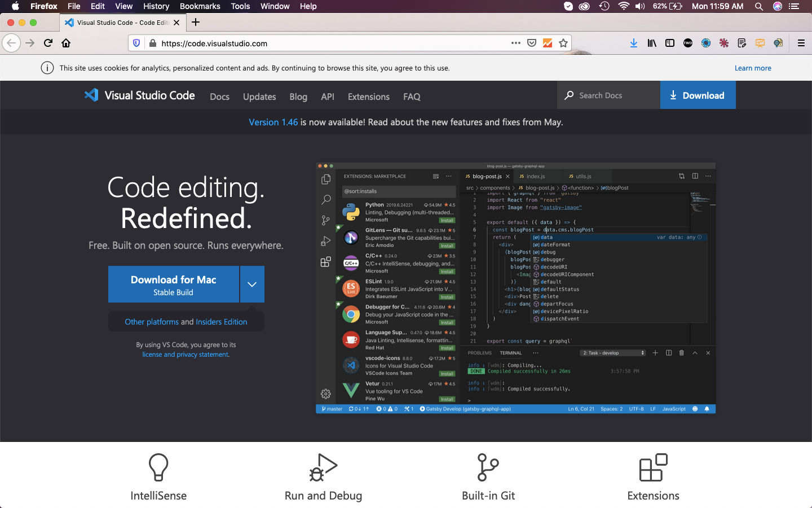Select the Visual Studio Code browser tab
The width and height of the screenshot is (812, 508).
click(x=122, y=23)
